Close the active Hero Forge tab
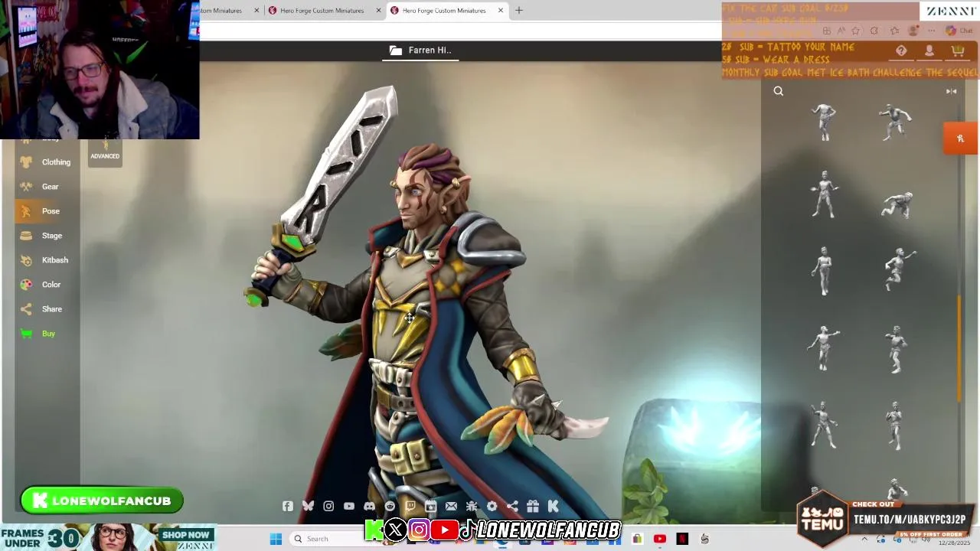The width and height of the screenshot is (980, 551). point(501,11)
